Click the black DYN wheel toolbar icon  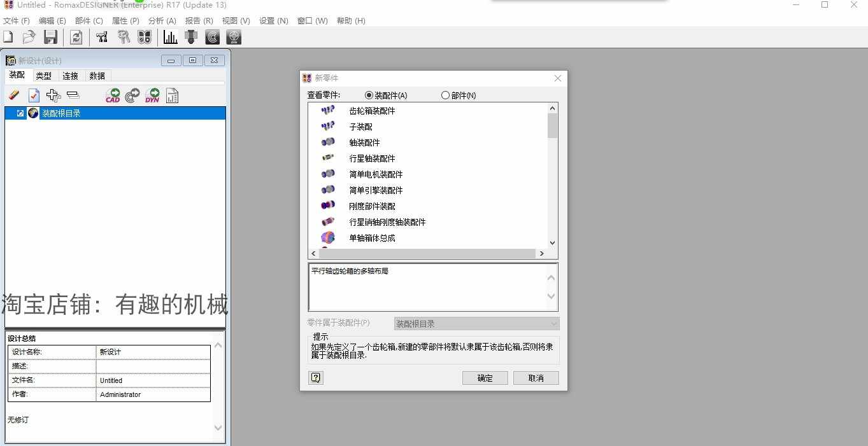[x=234, y=38]
